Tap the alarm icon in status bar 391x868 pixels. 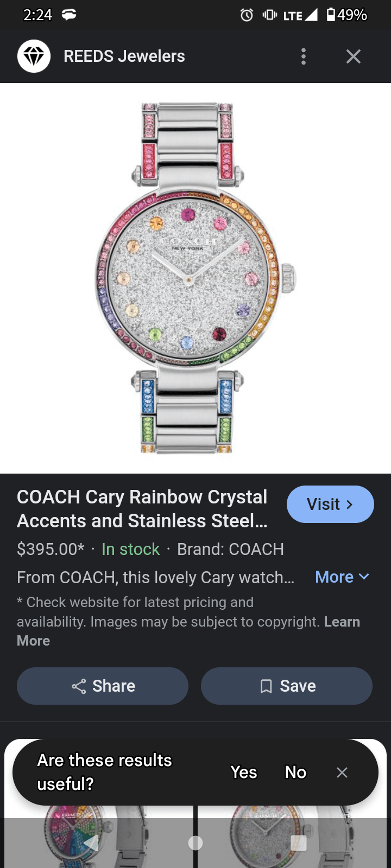(247, 15)
